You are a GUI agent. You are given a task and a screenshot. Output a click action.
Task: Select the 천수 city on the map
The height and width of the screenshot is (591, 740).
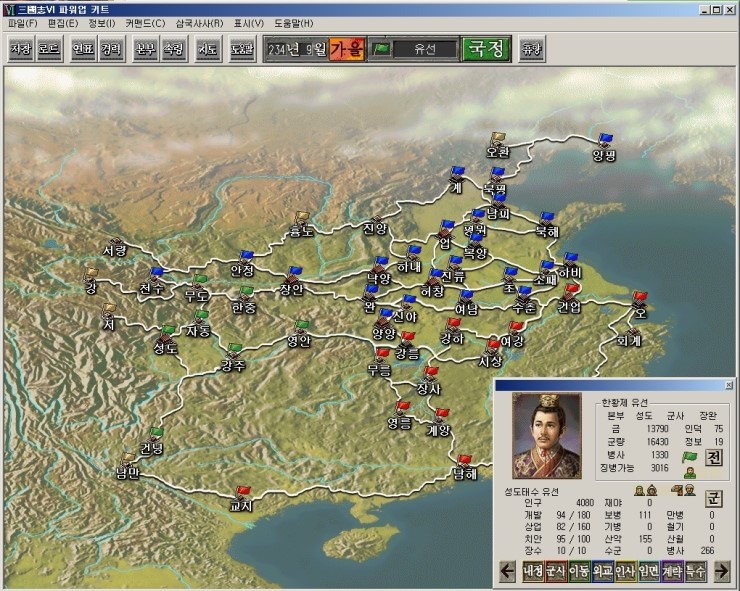tap(151, 282)
